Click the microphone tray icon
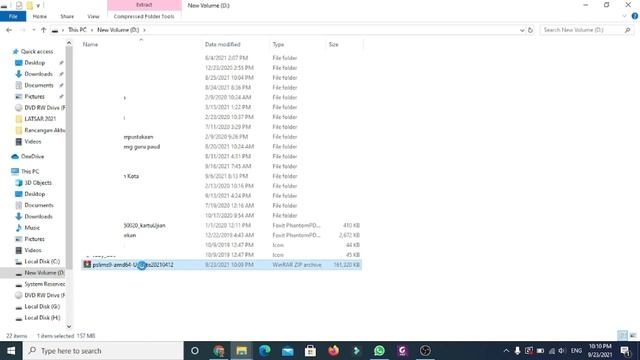The image size is (640, 360). point(517,351)
